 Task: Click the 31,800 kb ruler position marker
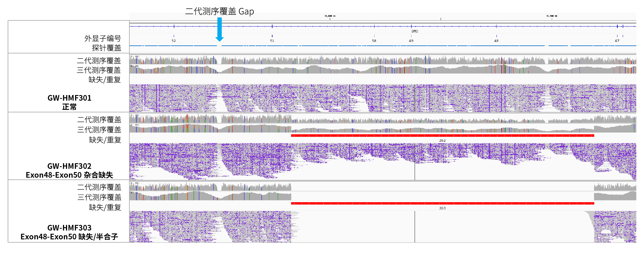click(x=330, y=16)
